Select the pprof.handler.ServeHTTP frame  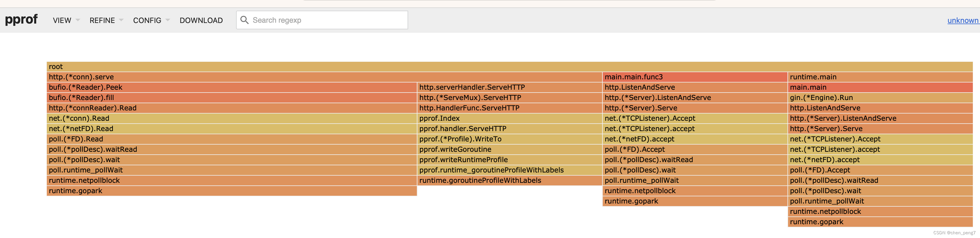click(510, 129)
